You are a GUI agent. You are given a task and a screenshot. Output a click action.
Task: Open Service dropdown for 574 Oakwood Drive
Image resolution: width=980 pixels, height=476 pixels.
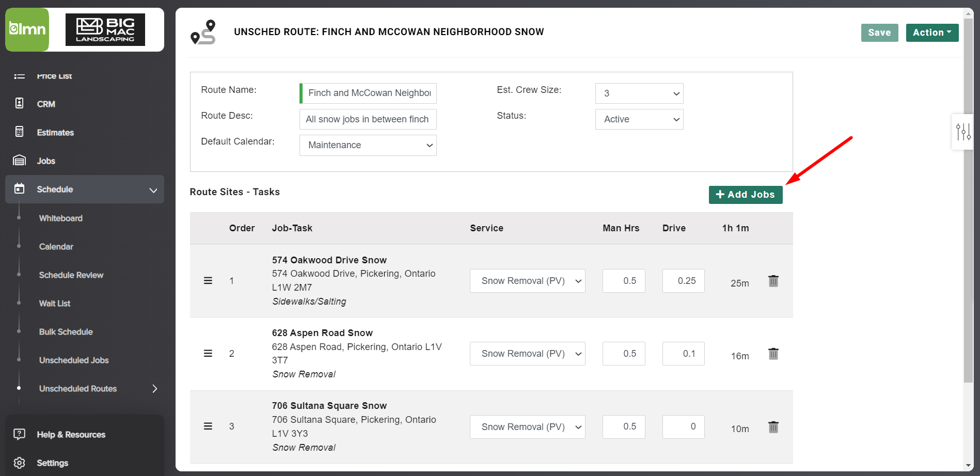pyautogui.click(x=528, y=281)
